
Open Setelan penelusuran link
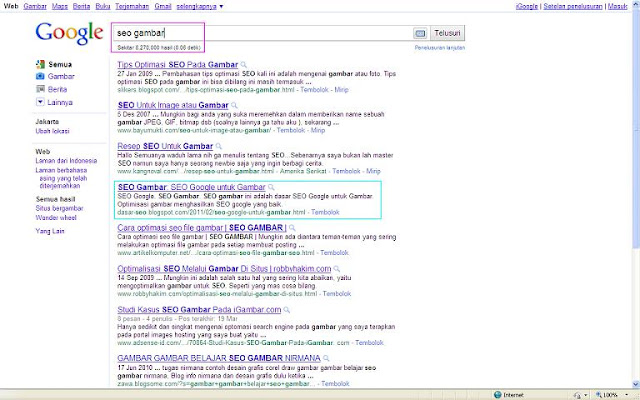click(x=573, y=7)
